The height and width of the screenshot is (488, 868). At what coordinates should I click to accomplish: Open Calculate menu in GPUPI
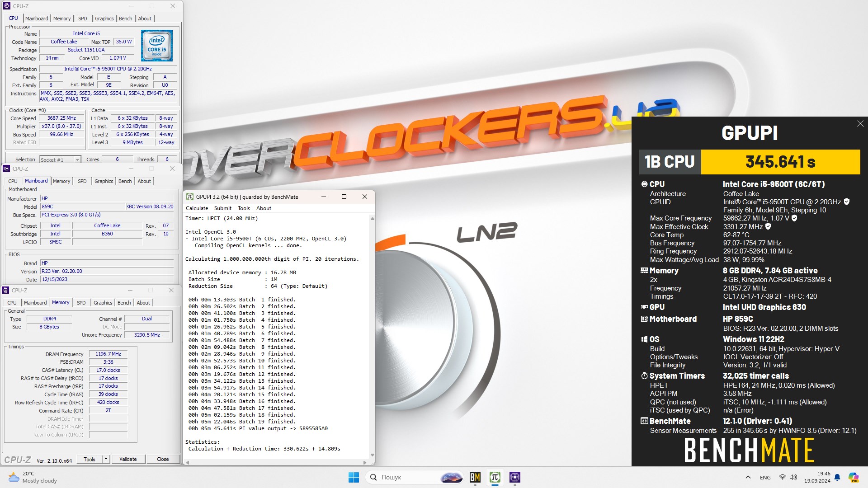pyautogui.click(x=197, y=208)
